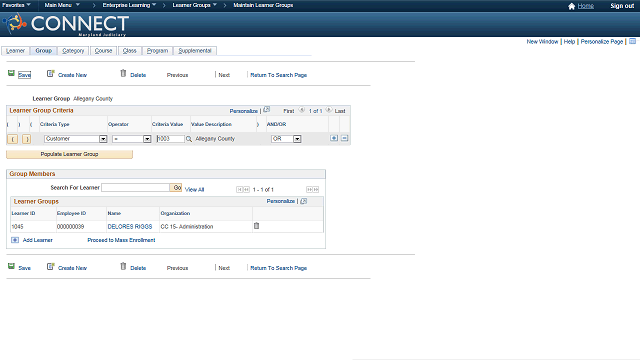Click the bottom Create New icon
The height and width of the screenshot is (360, 640).
click(x=51, y=267)
